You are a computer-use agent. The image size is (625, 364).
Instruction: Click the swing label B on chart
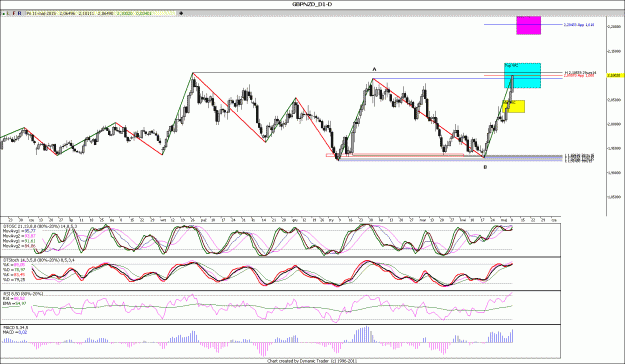coord(485,167)
